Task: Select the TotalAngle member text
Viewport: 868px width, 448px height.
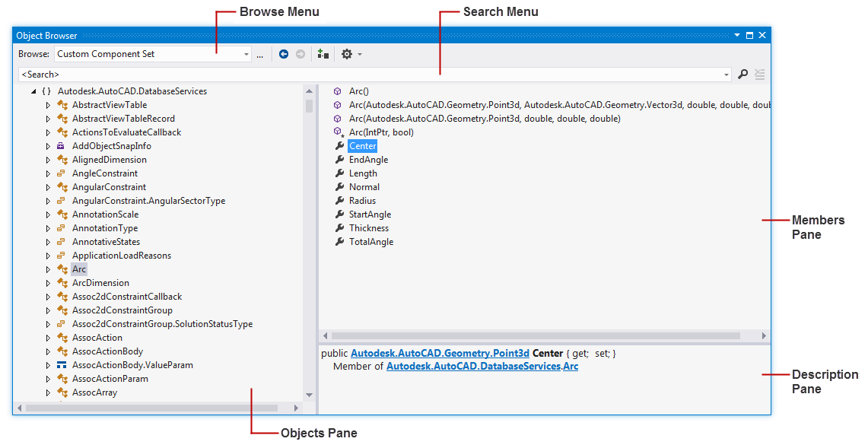Action: (371, 242)
